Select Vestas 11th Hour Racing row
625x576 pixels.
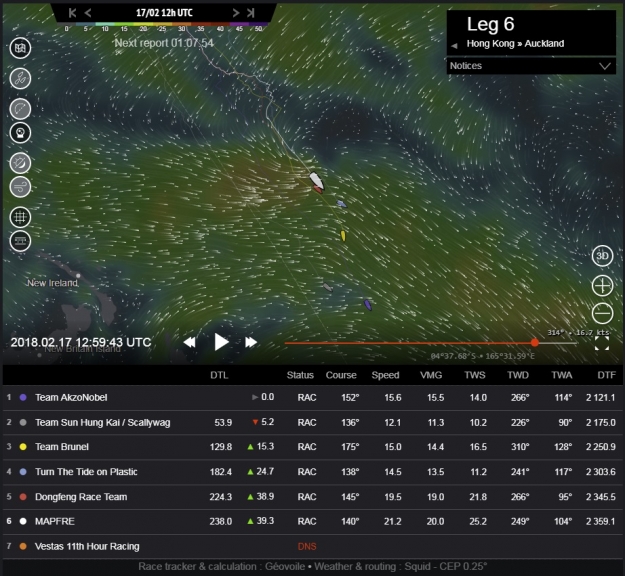coord(312,547)
